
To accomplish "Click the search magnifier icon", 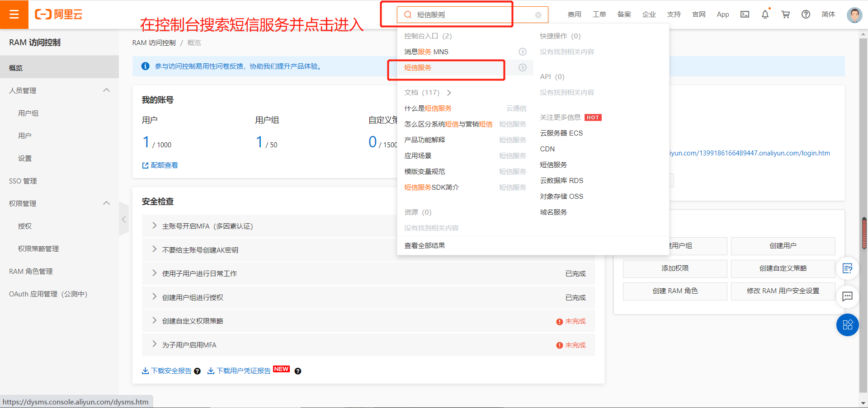I will 408,14.
